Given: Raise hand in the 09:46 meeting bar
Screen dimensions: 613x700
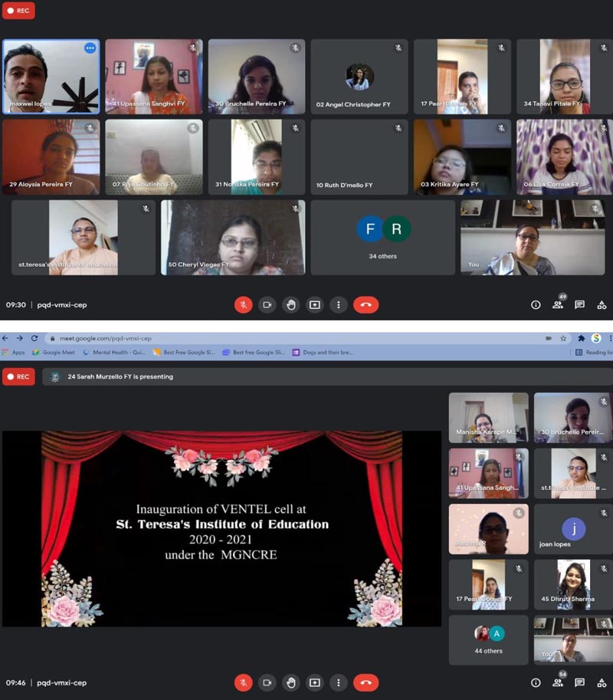Looking at the screenshot, I should [291, 682].
